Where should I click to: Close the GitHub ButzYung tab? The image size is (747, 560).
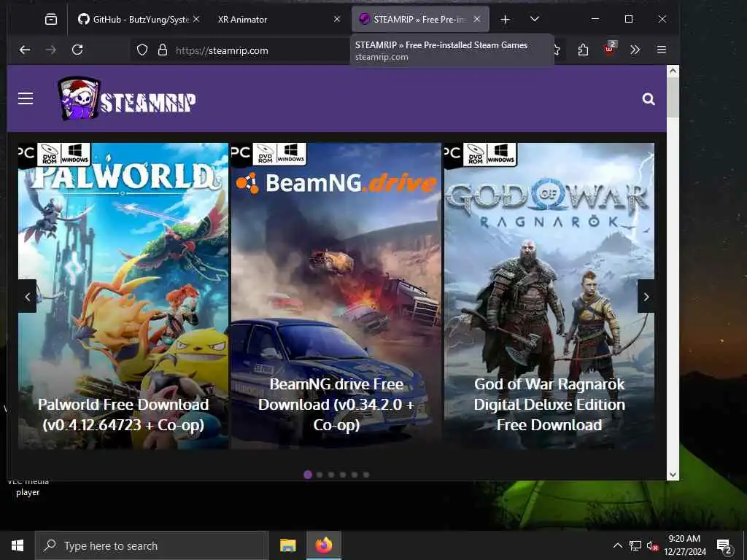tap(196, 19)
